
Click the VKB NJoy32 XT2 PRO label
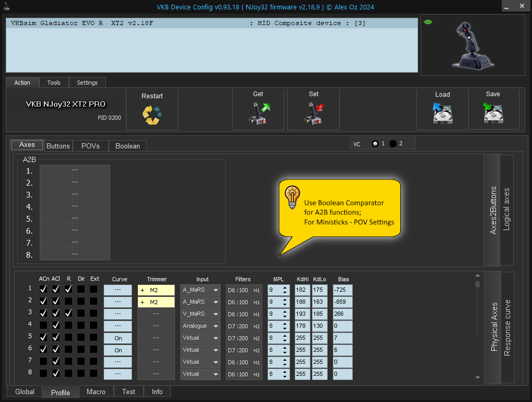click(66, 104)
